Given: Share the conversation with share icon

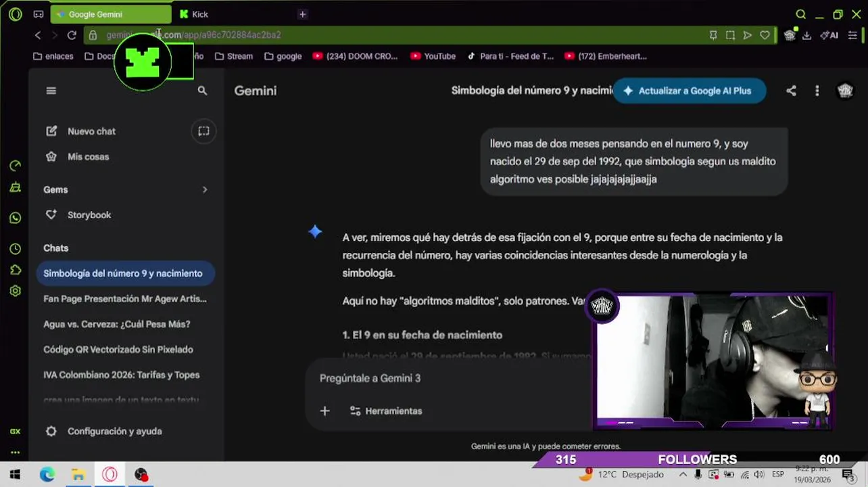Looking at the screenshot, I should (x=791, y=91).
